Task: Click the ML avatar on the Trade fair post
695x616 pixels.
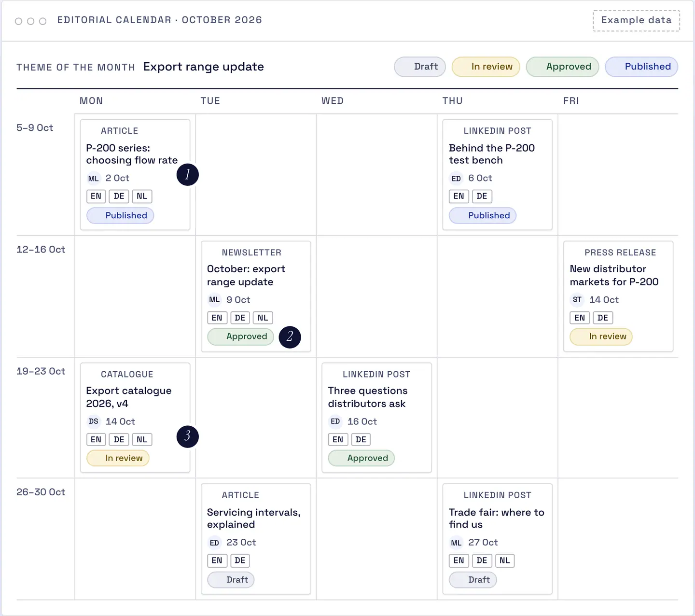Action: pyautogui.click(x=456, y=543)
